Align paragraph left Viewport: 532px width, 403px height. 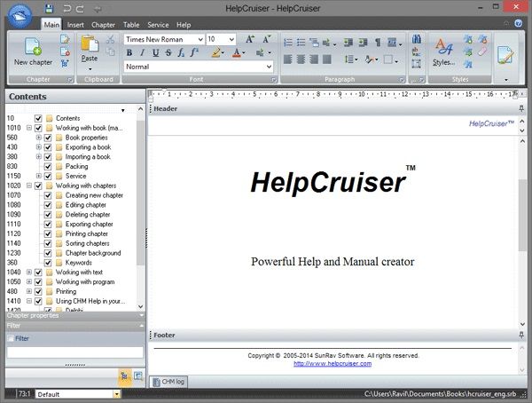pyautogui.click(x=287, y=59)
